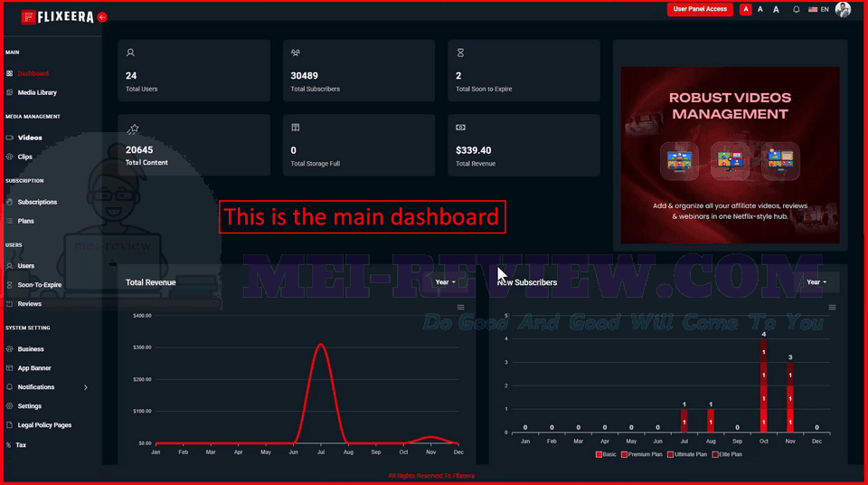Viewport: 868px width, 485px height.
Task: Toggle Premium Plan series in legend
Action: coord(642,454)
